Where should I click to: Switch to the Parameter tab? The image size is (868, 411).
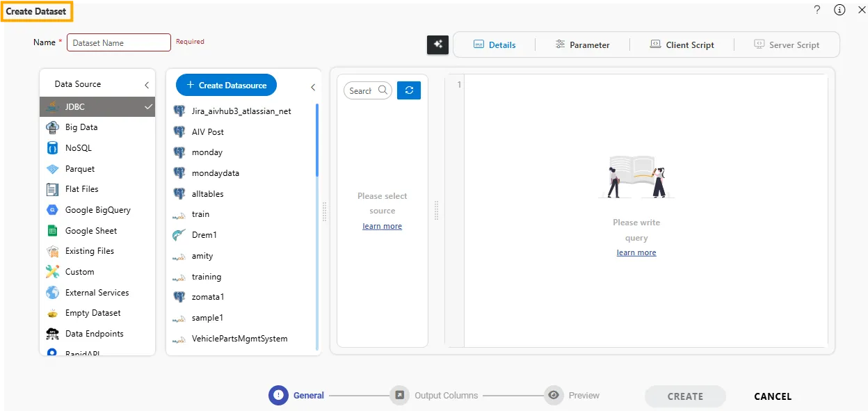582,45
